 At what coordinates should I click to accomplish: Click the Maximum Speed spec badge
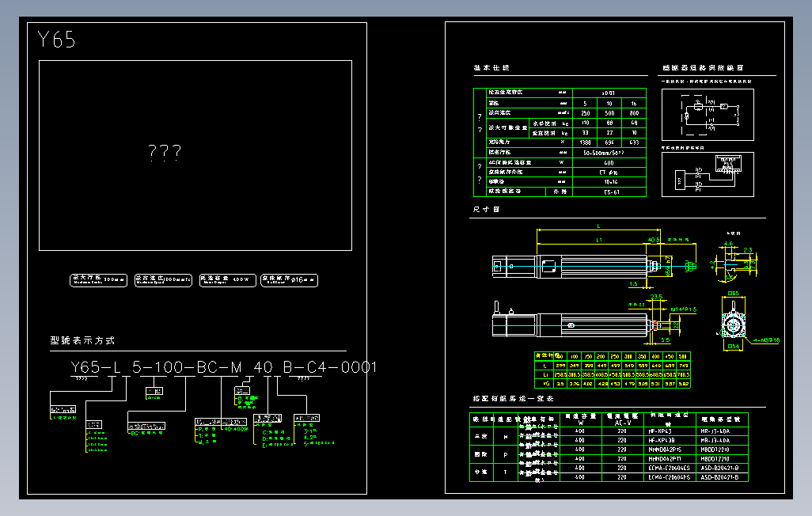click(x=163, y=279)
